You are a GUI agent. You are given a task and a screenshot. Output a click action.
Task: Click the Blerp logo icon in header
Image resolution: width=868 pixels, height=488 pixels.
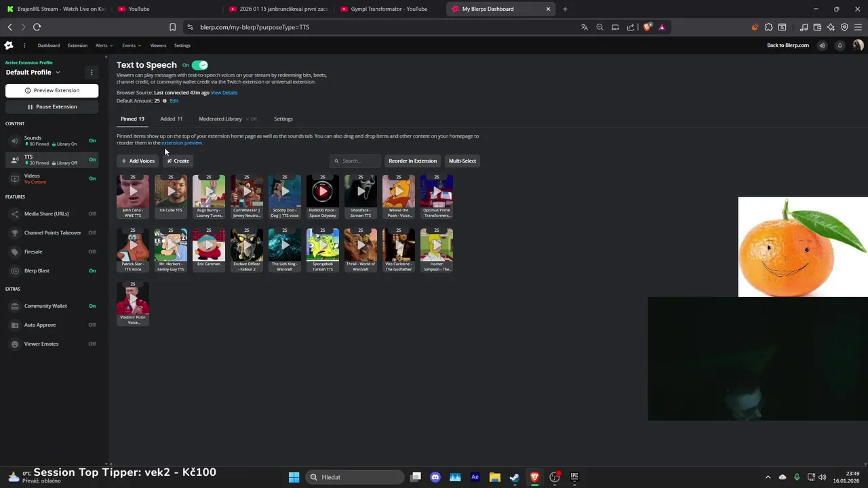pyautogui.click(x=8, y=45)
